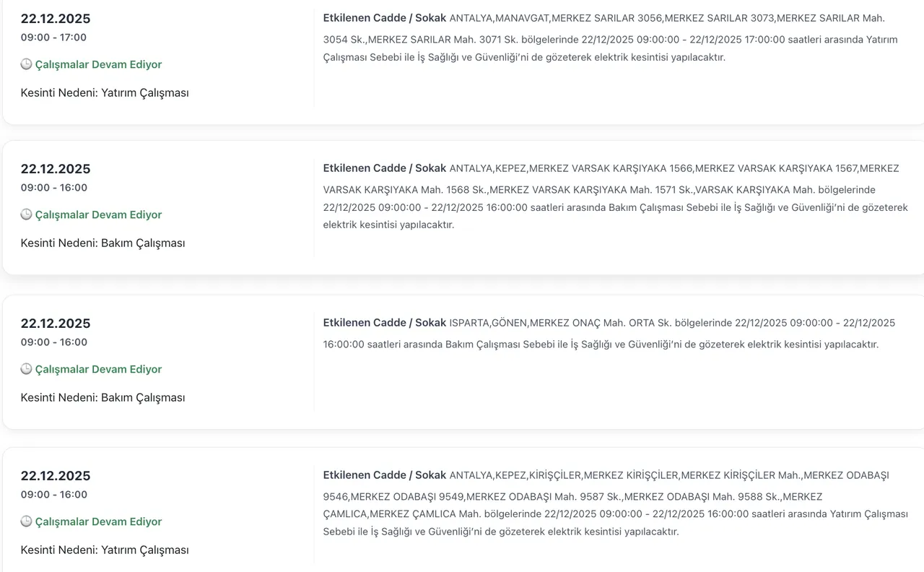Screen dimensions: 924x572
Task: Click "Çalışmalar Devam Ediyor" status in the Manavgat card
Action: (x=98, y=64)
